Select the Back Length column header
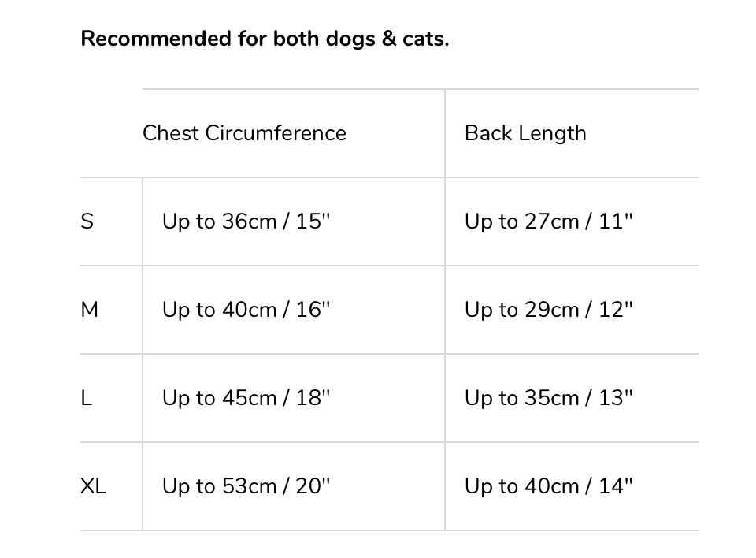756x558 pixels. coord(525,133)
